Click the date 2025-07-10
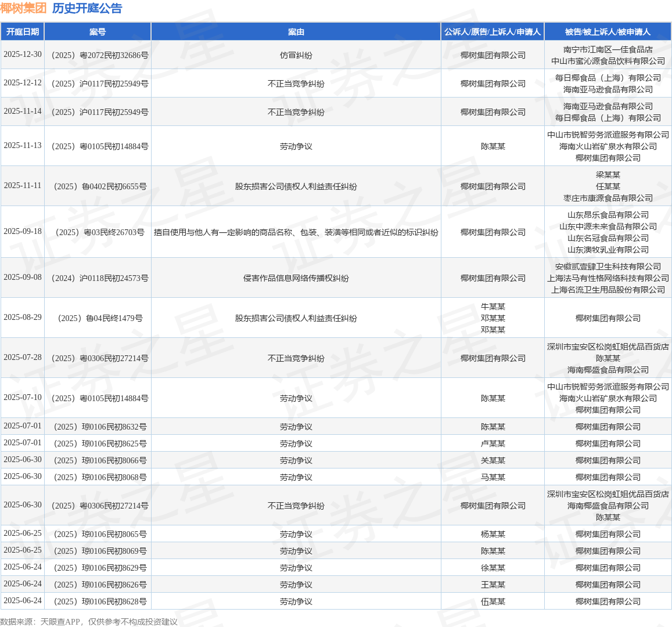The width and height of the screenshot is (672, 627). [23, 398]
